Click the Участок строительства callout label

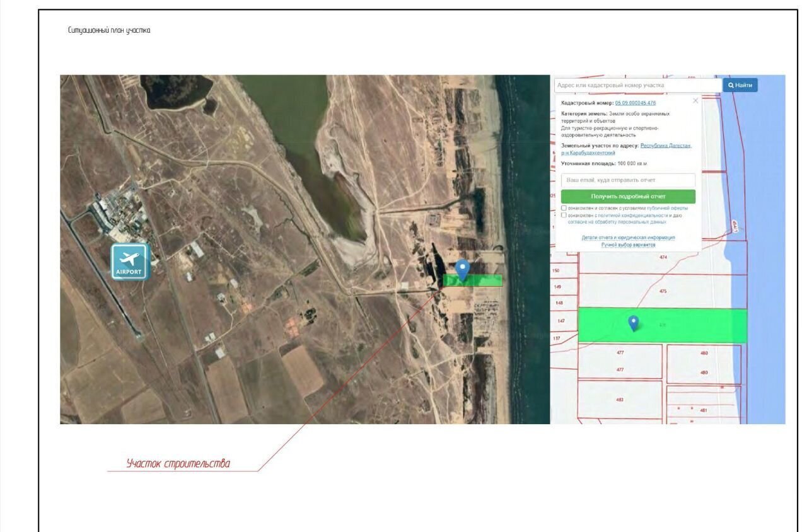[178, 464]
